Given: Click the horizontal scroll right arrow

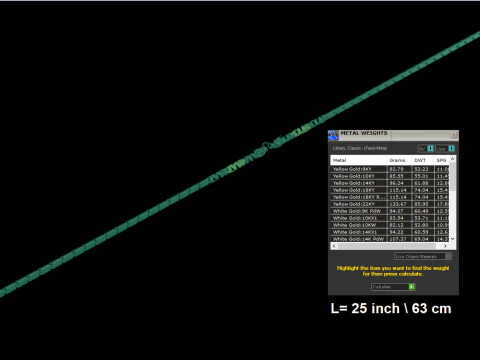Looking at the screenshot, I should tap(445, 246).
